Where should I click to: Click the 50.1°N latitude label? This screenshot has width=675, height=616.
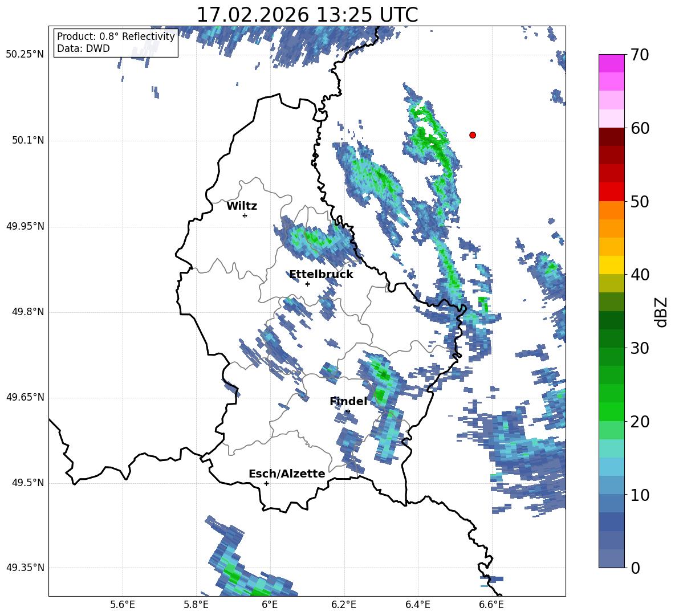27,140
